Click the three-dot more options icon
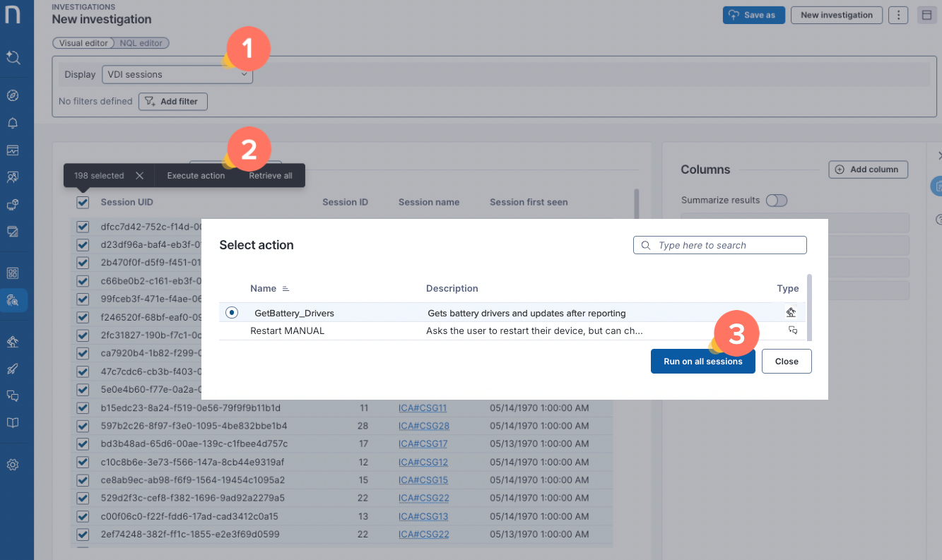Image resolution: width=942 pixels, height=560 pixels. 898,15
